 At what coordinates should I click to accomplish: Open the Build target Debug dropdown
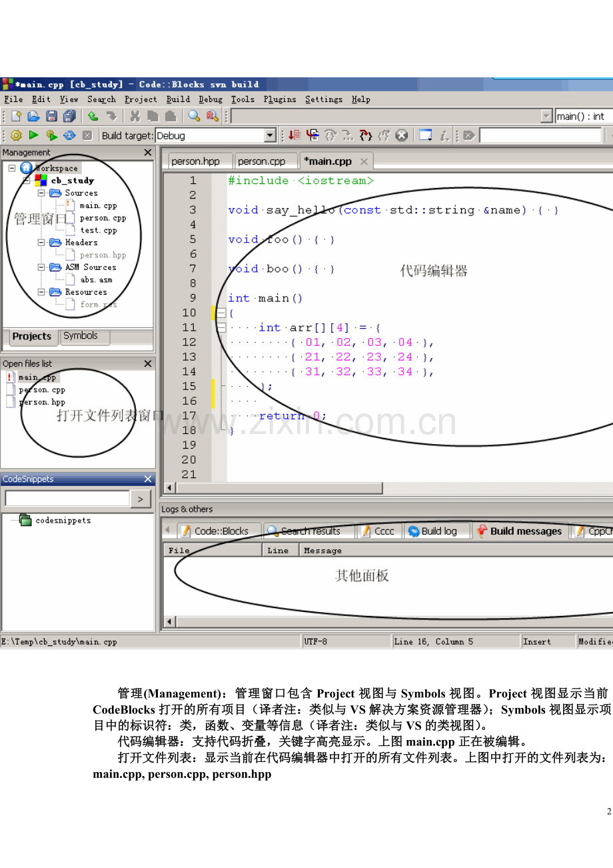(x=270, y=135)
